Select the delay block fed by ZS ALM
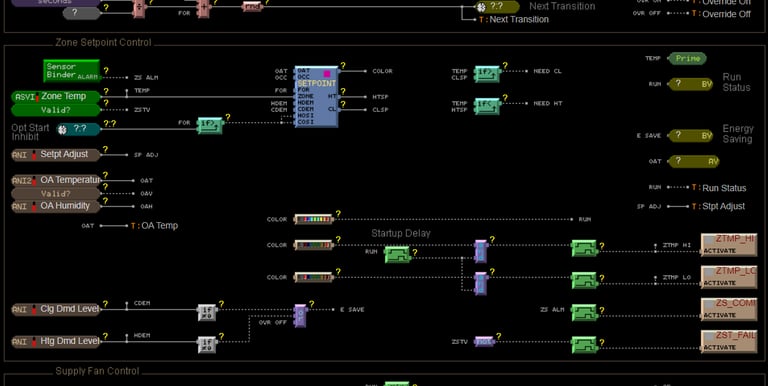 coord(584,313)
